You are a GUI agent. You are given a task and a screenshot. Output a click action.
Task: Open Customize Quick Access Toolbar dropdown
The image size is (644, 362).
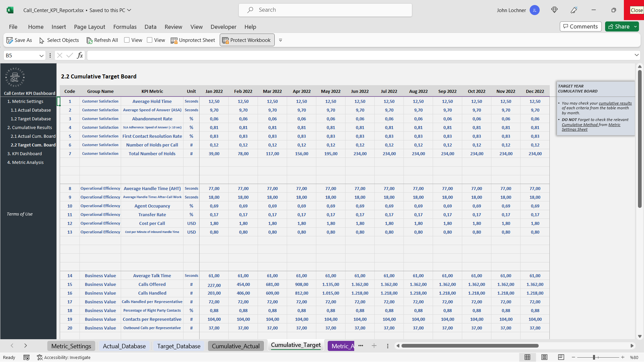281,40
